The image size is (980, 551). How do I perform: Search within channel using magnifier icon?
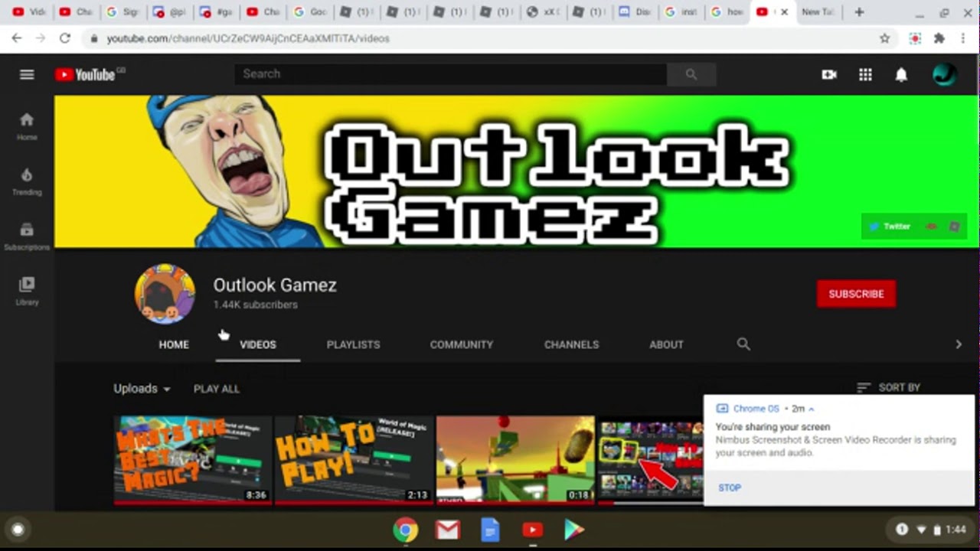[x=743, y=344]
